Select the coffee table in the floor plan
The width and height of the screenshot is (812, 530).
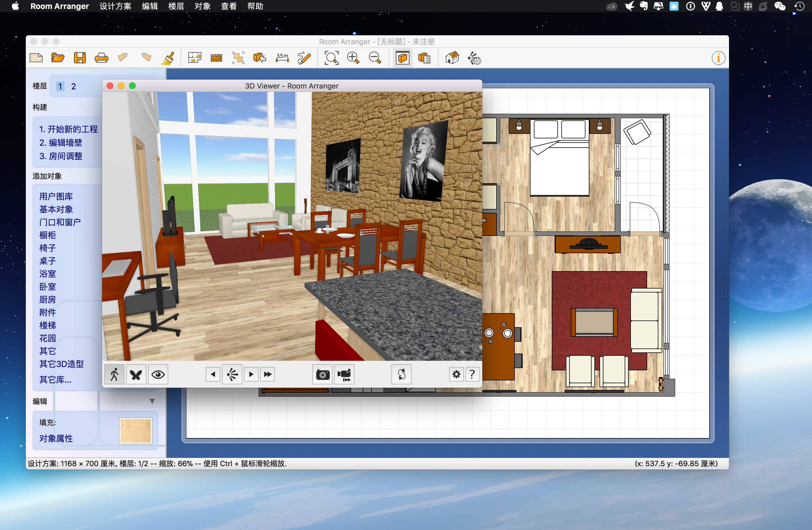pos(594,322)
